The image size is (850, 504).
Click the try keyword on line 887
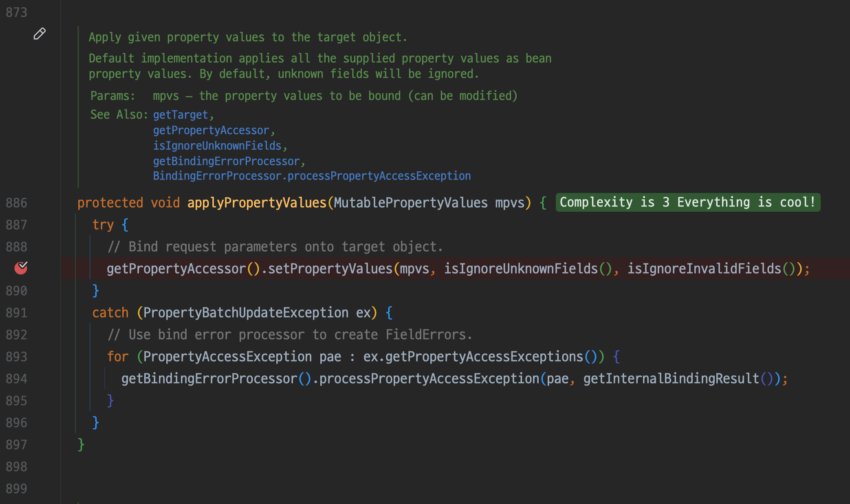(103, 225)
